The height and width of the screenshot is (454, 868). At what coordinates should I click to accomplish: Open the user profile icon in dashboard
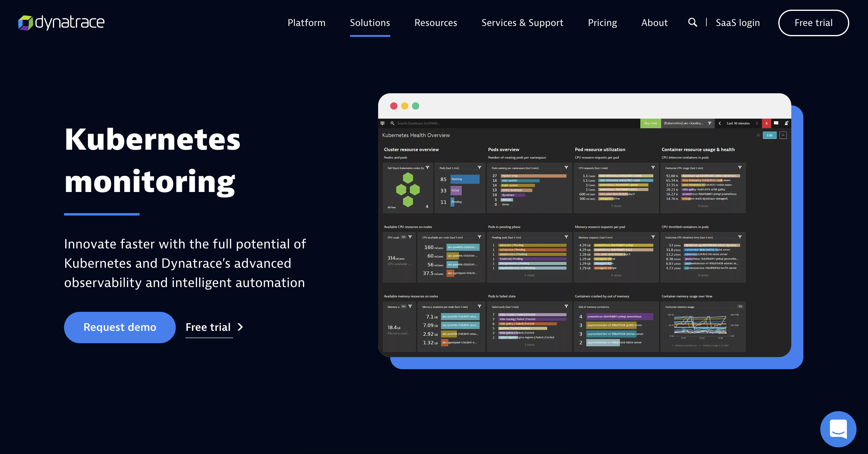pos(786,123)
